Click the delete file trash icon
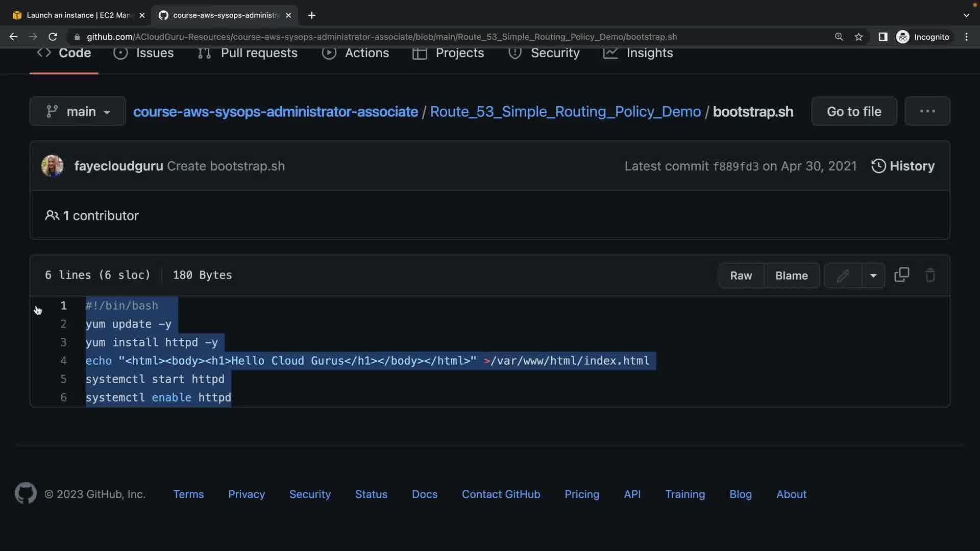Viewport: 980px width, 551px height. pos(930,275)
